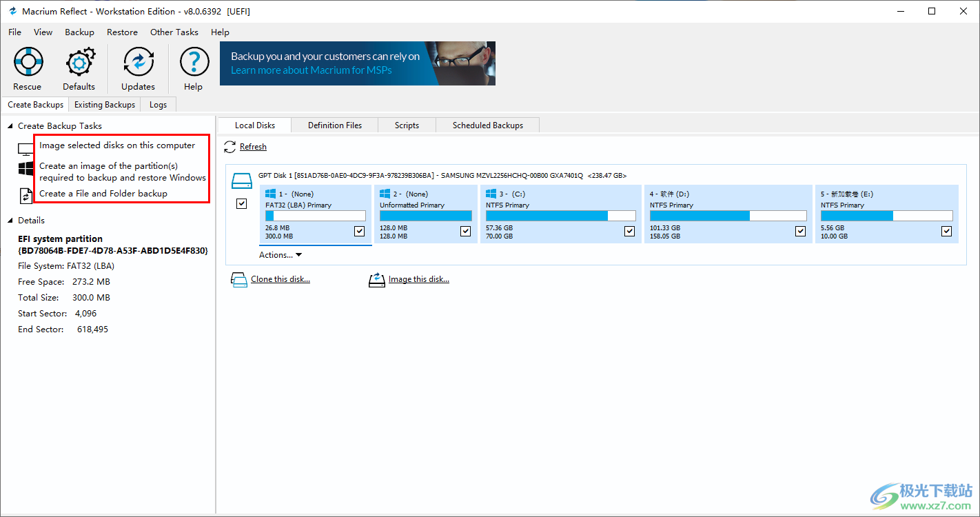
Task: Click the GPT Disk 1 header text
Action: (x=442, y=176)
